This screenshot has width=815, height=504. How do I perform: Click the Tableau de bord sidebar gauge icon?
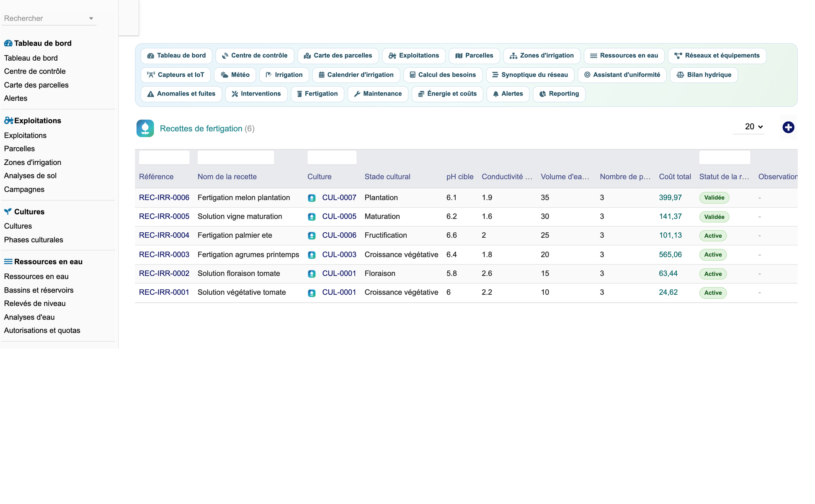tap(8, 43)
